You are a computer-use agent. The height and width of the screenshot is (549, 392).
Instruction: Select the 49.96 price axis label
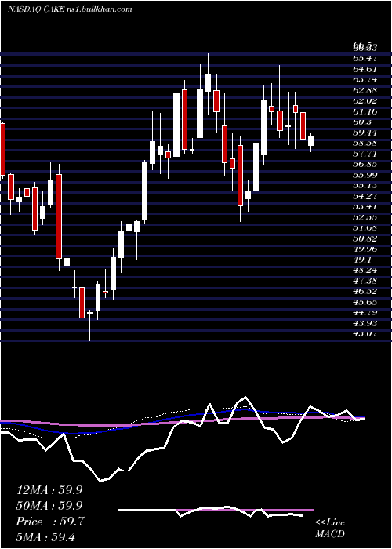click(x=365, y=249)
